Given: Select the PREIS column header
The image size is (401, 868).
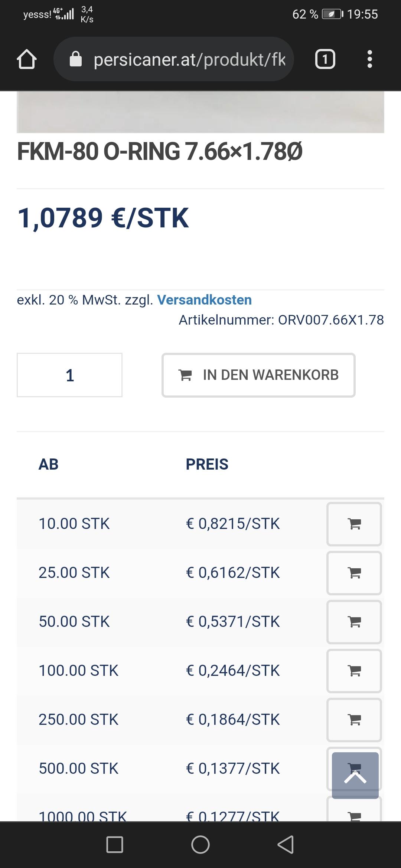Looking at the screenshot, I should (207, 464).
